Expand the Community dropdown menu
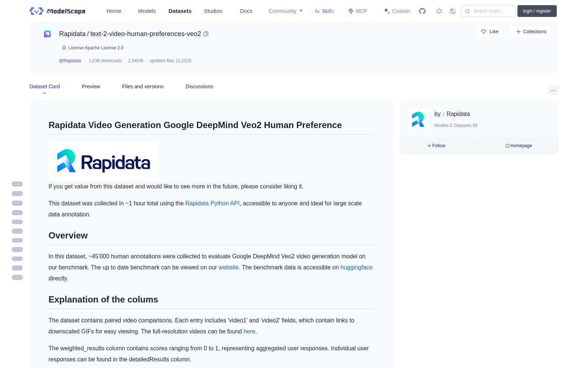The height and width of the screenshot is (368, 588). [286, 11]
